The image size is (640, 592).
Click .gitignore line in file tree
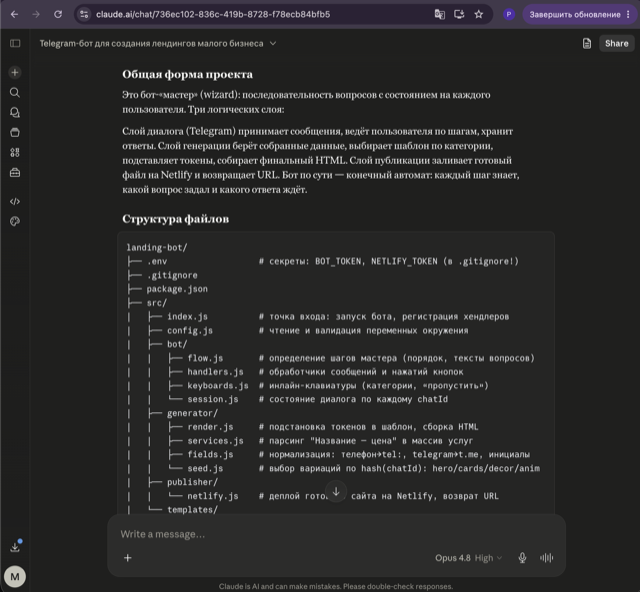[172, 275]
